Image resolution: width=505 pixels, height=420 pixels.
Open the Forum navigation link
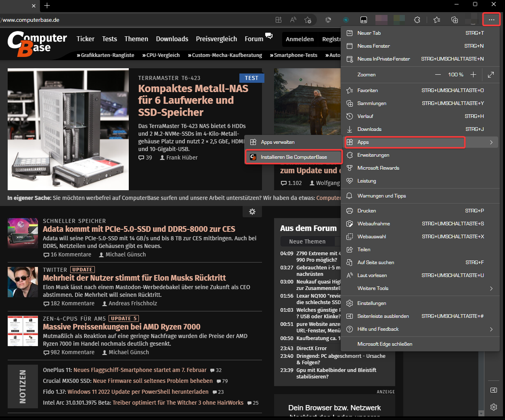(x=254, y=39)
